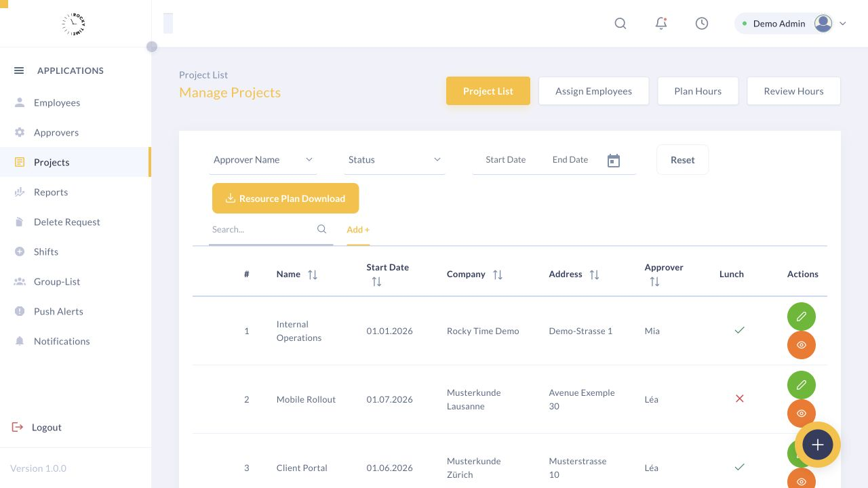Sort table by Approver column arrows
Image resolution: width=868 pixels, height=488 pixels.
click(x=654, y=281)
